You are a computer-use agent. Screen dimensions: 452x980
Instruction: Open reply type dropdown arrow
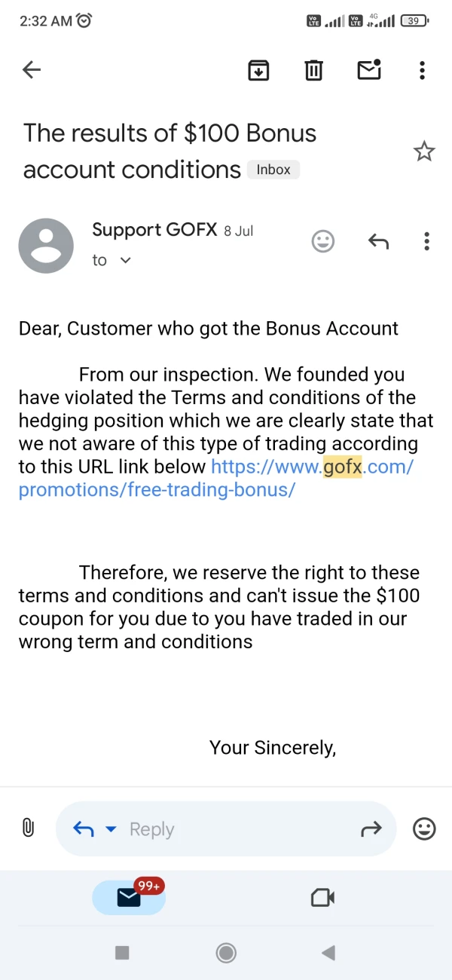click(111, 829)
